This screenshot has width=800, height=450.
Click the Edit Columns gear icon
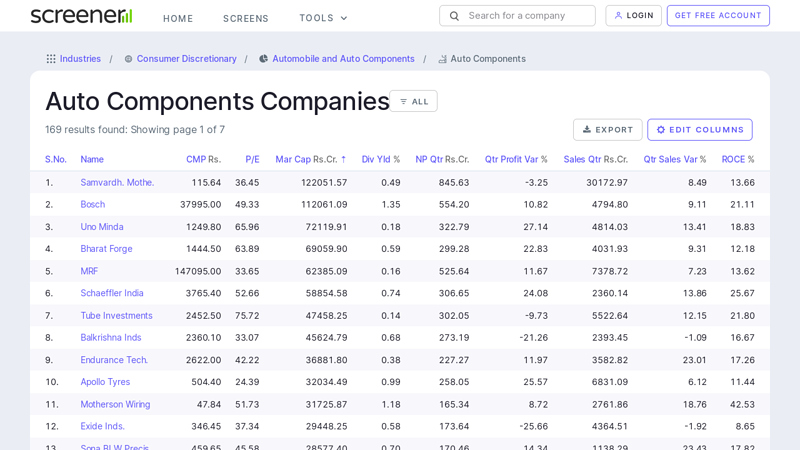point(661,130)
